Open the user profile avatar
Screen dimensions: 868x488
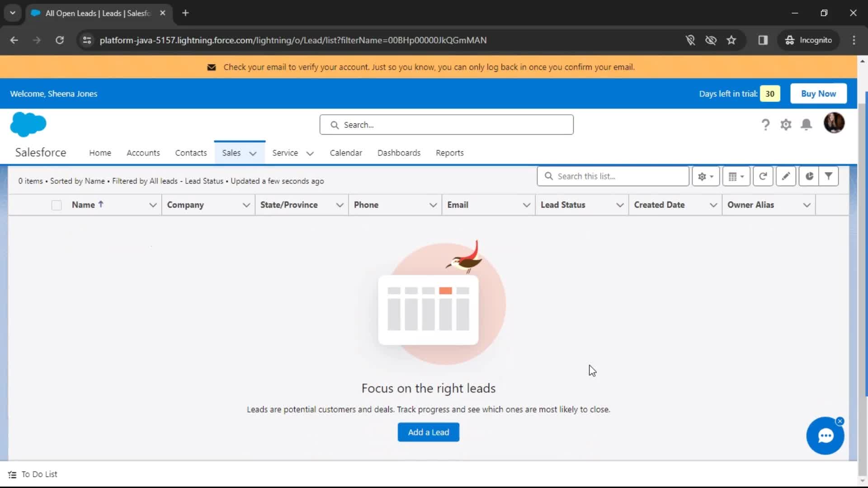click(834, 123)
